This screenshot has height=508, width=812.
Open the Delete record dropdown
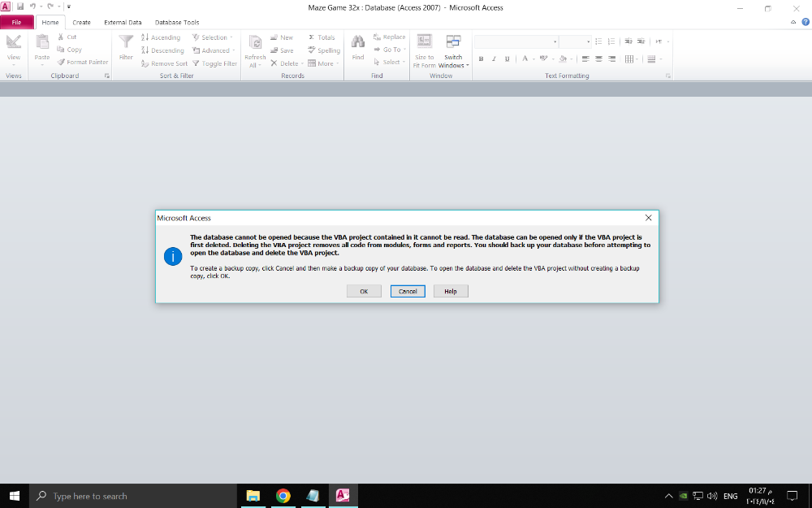click(x=287, y=63)
